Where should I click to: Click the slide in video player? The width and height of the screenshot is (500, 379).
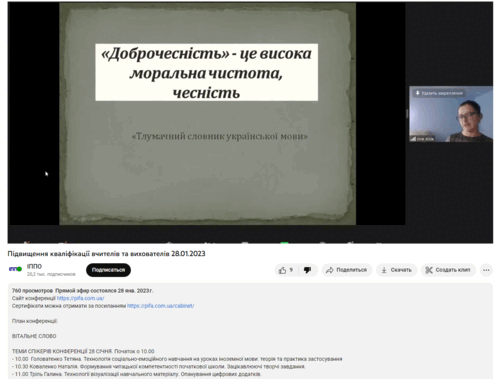[x=207, y=113]
